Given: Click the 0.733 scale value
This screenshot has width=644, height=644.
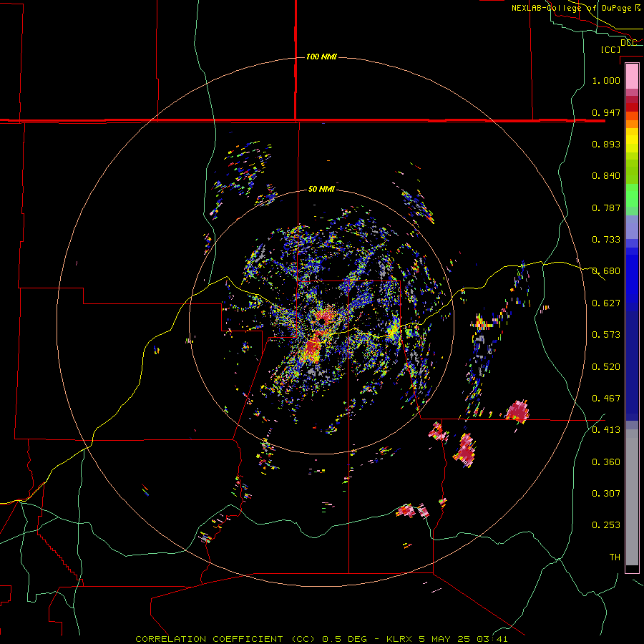Looking at the screenshot, I should point(606,240).
